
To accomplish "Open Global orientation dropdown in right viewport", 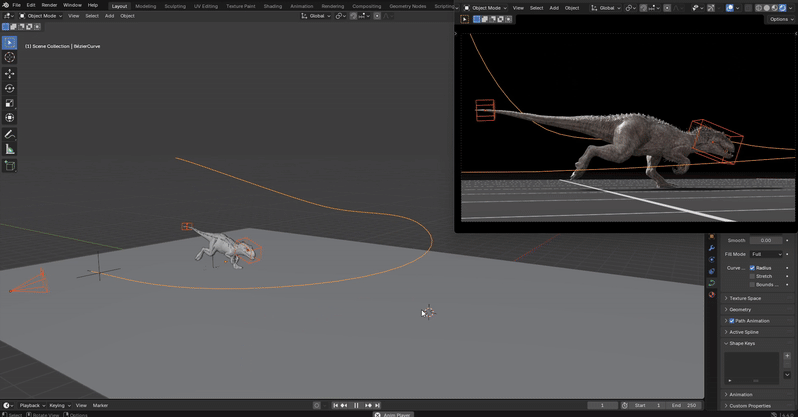I will coord(606,8).
